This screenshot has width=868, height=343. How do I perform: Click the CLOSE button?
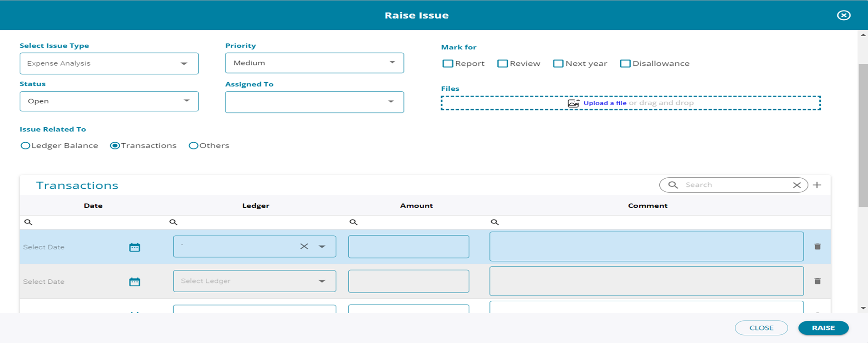761,328
